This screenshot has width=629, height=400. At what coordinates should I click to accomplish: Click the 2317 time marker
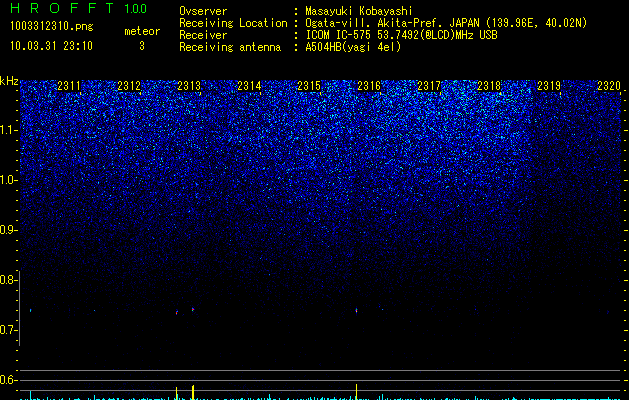click(x=429, y=86)
